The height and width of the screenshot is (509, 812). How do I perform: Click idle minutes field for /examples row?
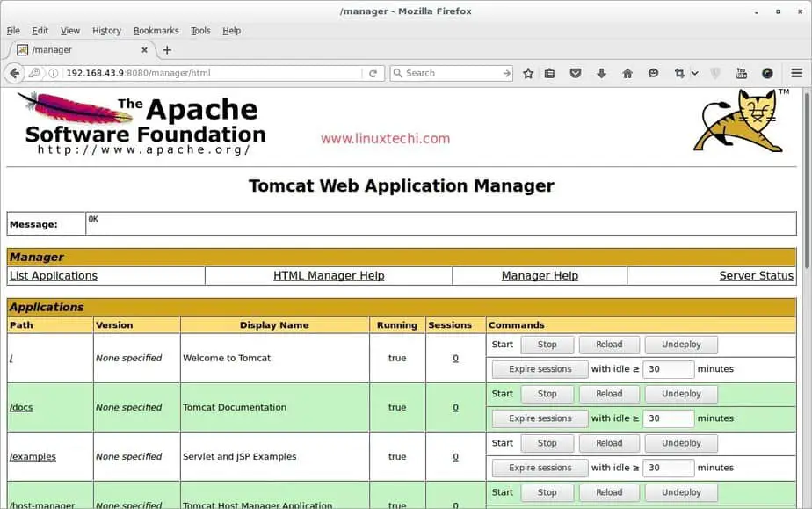tap(668, 468)
